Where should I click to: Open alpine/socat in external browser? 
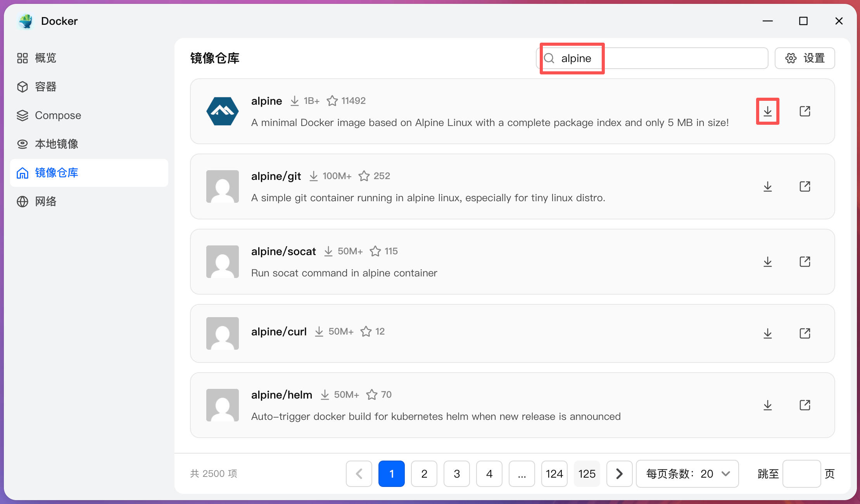click(805, 262)
